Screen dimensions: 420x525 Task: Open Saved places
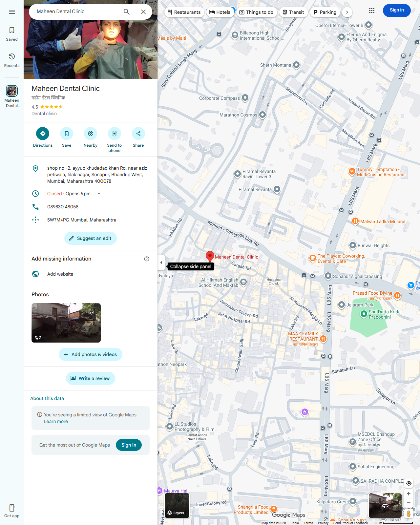12,34
